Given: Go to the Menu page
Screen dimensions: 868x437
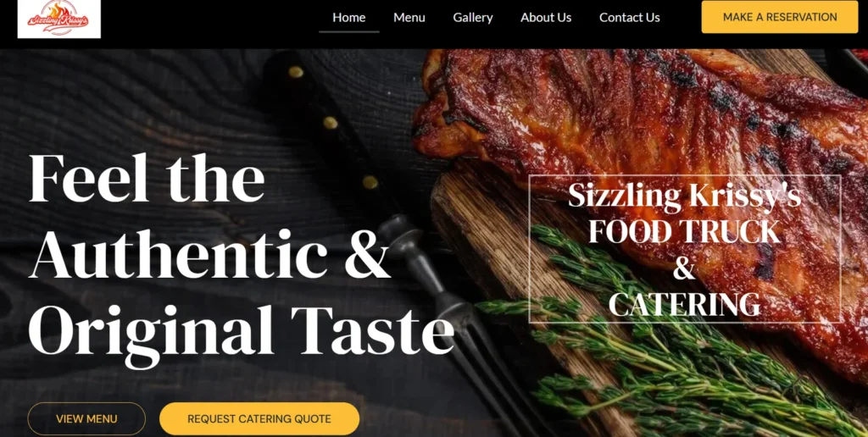Looking at the screenshot, I should (409, 17).
